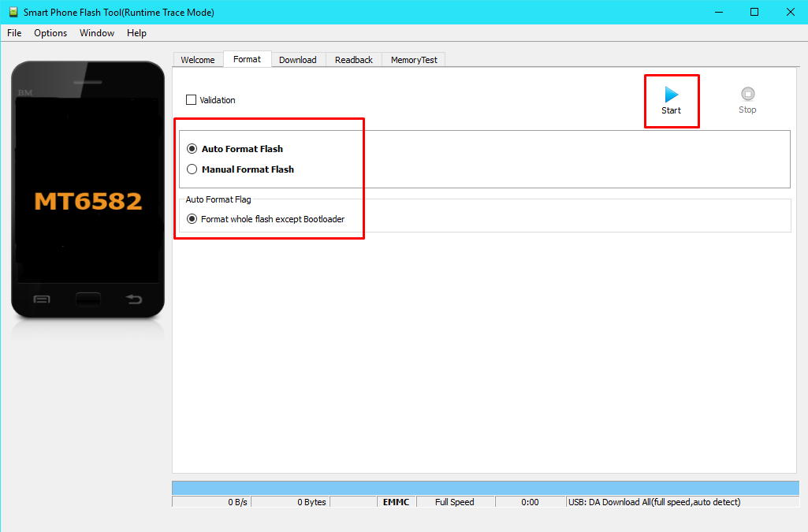Open the Window menu

point(97,33)
